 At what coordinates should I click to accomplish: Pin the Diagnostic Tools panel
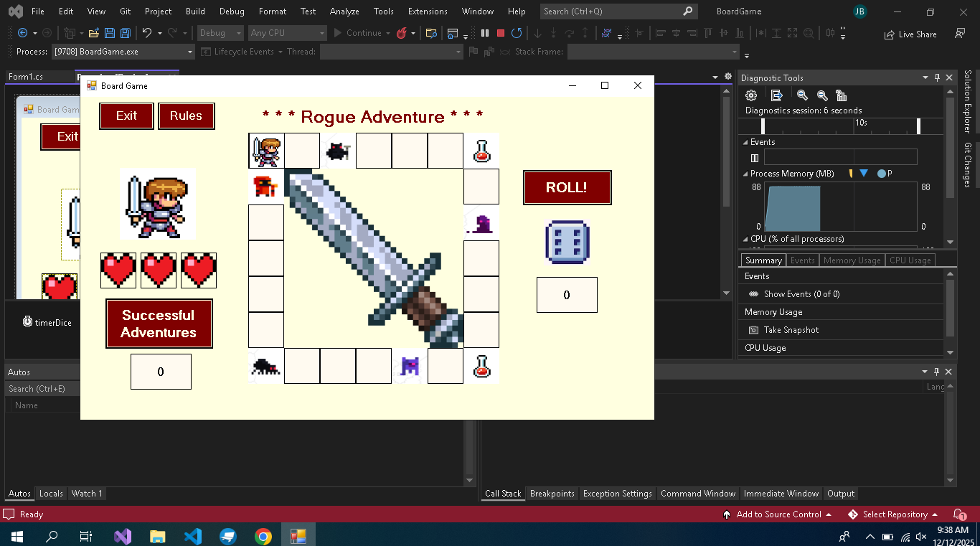(x=937, y=77)
